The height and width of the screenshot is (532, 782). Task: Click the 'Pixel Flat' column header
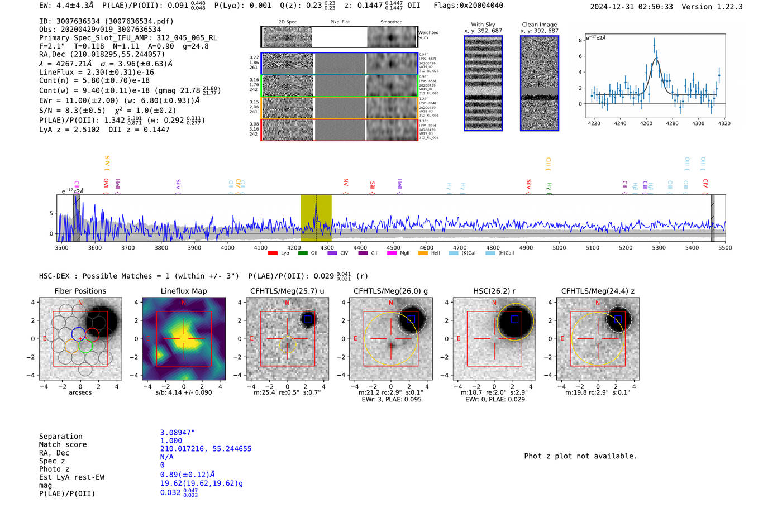pyautogui.click(x=340, y=22)
